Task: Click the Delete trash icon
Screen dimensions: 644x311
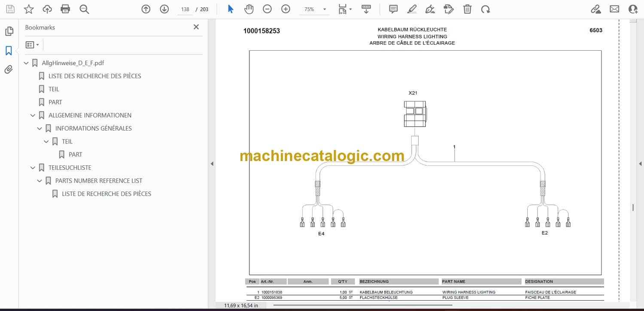Action: pos(467,9)
